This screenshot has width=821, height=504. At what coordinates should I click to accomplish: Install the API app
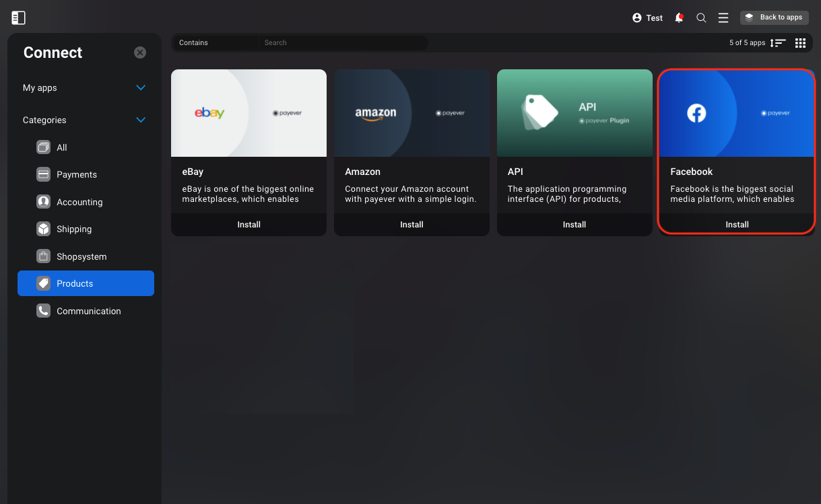[x=574, y=225]
